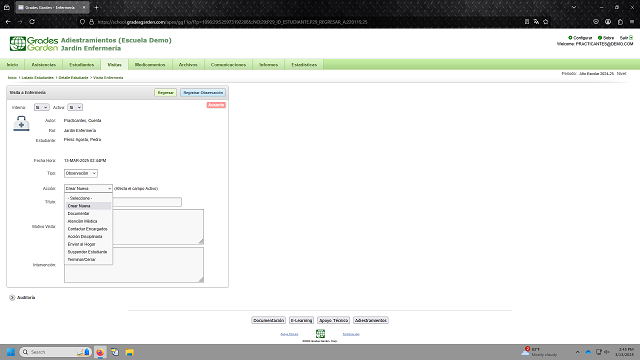Screen dimensions: 640x360
Task: Open the Activa dropdown
Action: [75, 107]
